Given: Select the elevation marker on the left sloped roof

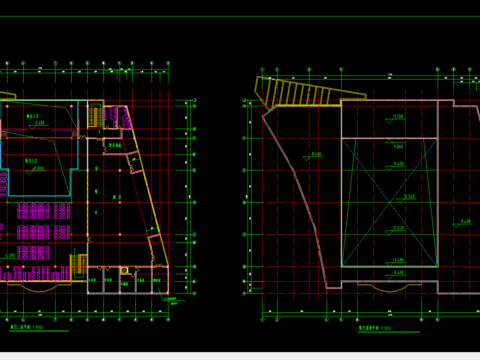Looking at the screenshot, I should click(312, 156).
